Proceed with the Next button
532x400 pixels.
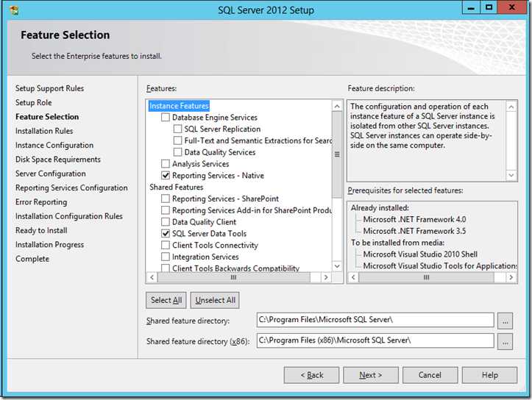tap(371, 375)
